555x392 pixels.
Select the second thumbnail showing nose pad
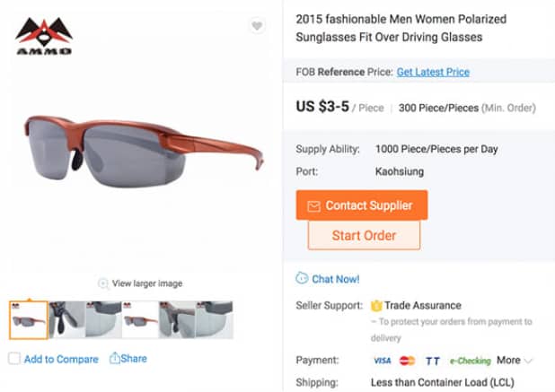coord(66,319)
